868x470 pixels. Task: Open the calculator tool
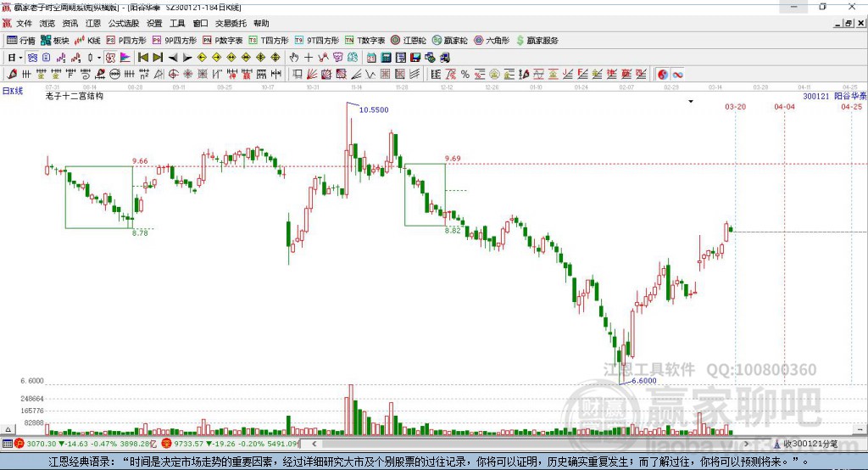point(387,58)
